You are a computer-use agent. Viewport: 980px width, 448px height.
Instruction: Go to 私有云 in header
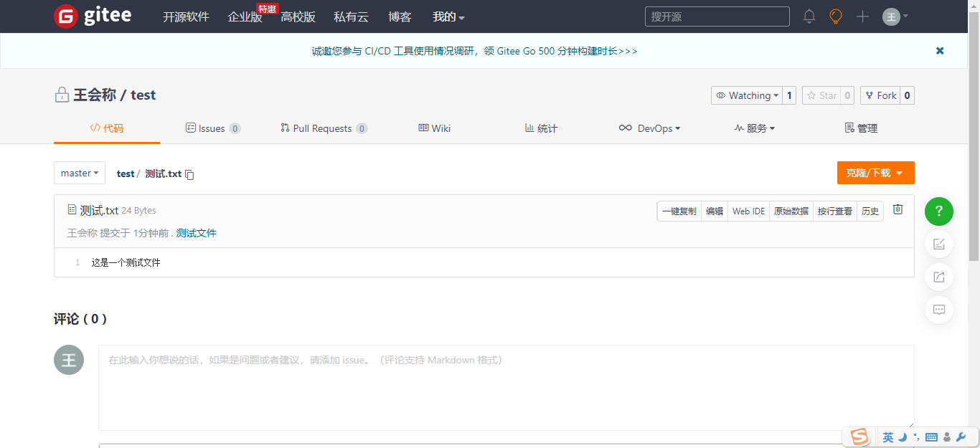tap(351, 17)
